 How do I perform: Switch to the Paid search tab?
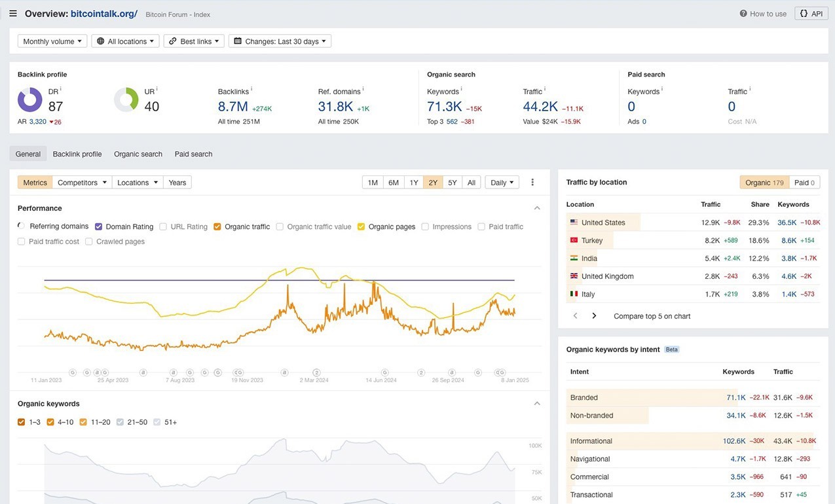(193, 154)
